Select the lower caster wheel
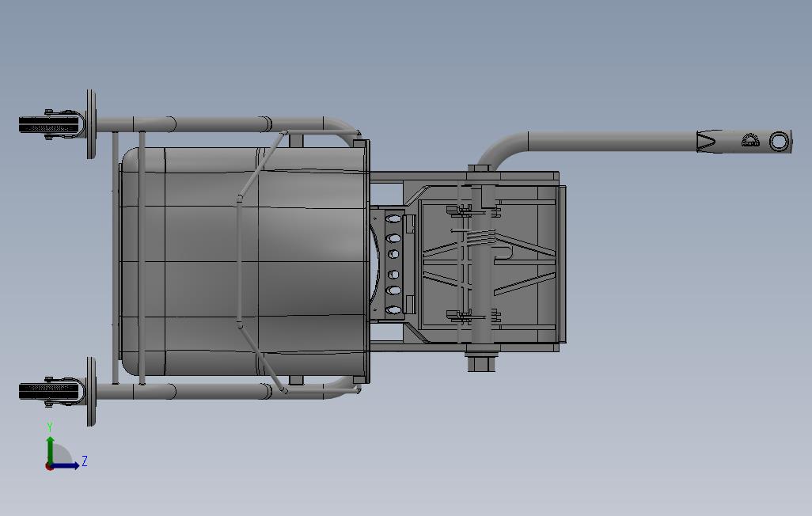The height and width of the screenshot is (516, 812). (x=51, y=391)
